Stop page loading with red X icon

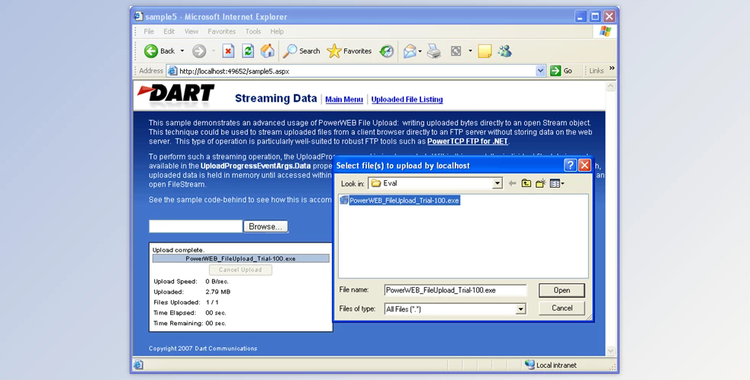point(228,51)
